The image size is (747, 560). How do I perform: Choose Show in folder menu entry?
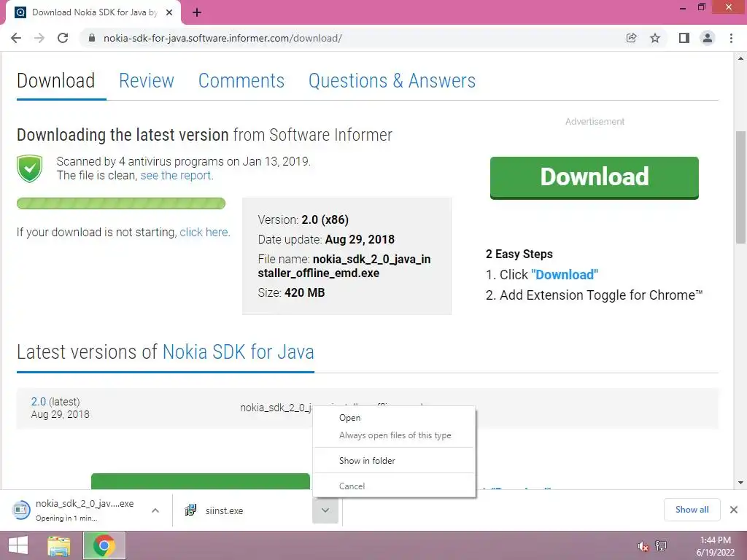(x=395, y=461)
